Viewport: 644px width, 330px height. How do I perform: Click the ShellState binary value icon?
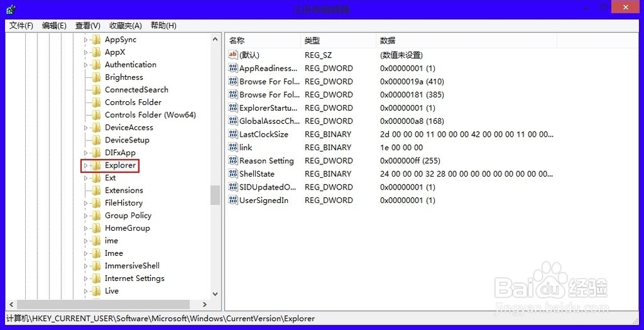coord(233,173)
